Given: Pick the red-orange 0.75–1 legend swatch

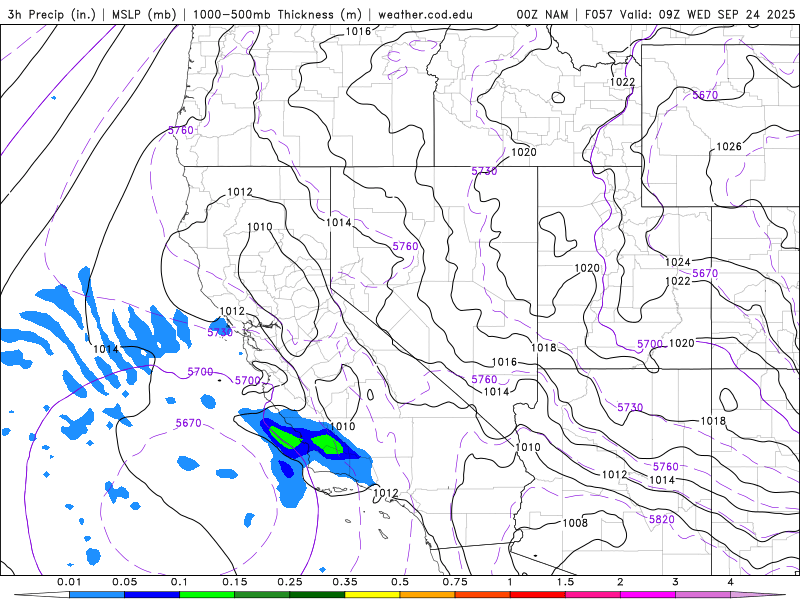Looking at the screenshot, I should tap(483, 595).
